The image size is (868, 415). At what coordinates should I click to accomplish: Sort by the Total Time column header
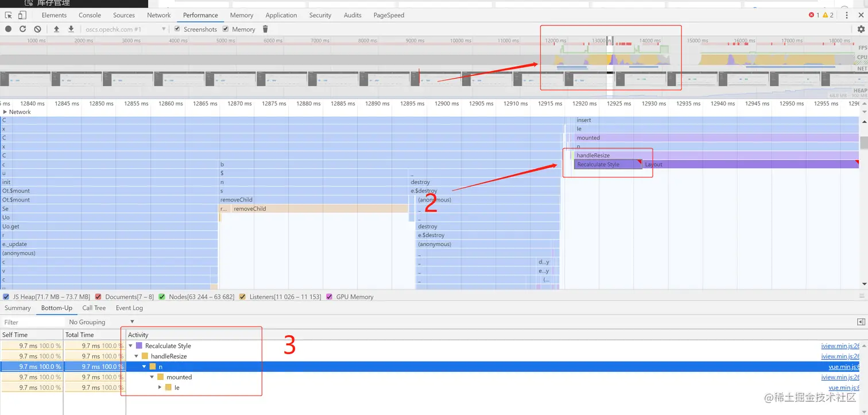pyautogui.click(x=95, y=335)
